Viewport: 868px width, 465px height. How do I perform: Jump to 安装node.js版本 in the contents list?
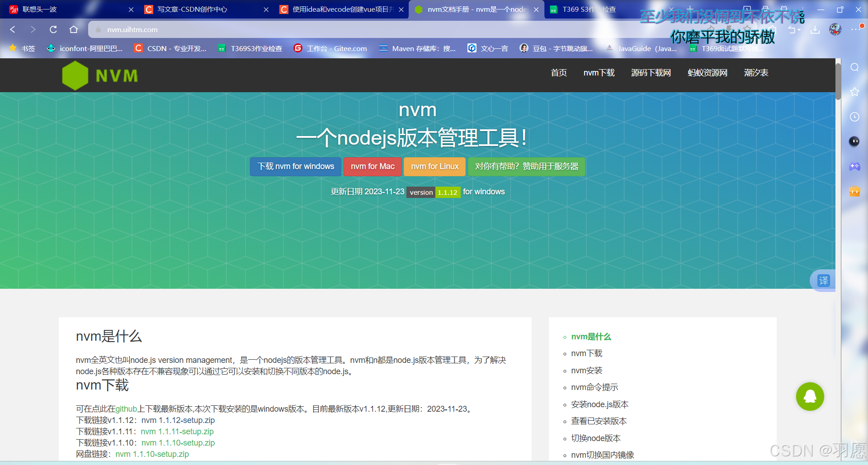point(600,404)
